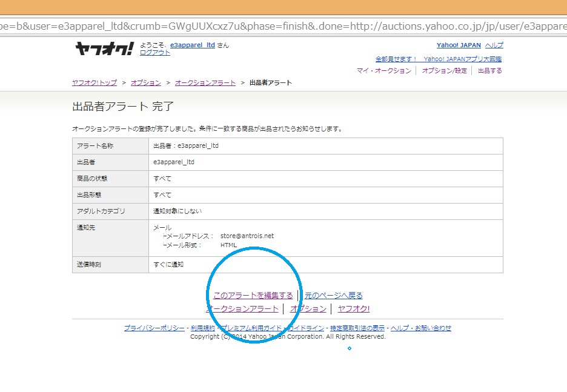Click the ログアウト link
Screen dimensions: 567x392
coord(154,53)
